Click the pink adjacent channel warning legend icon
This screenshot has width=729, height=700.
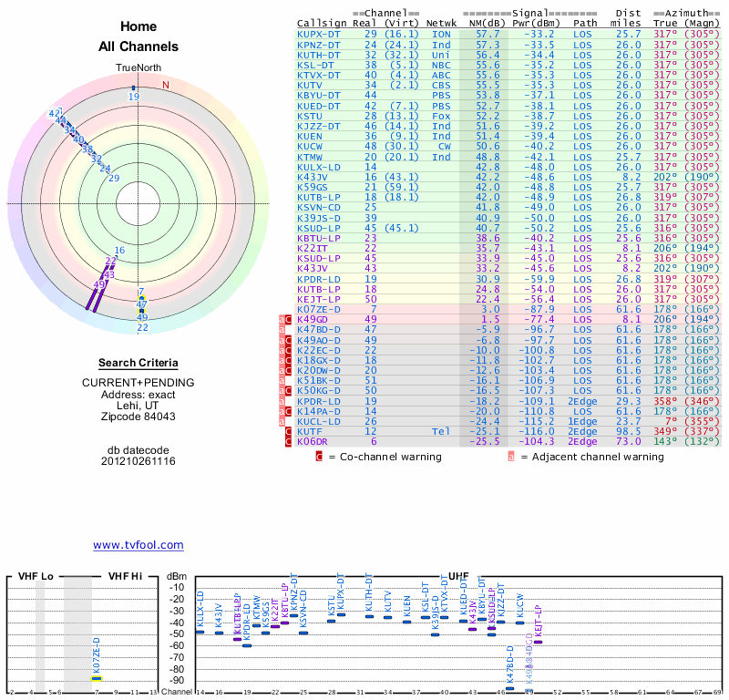(511, 457)
